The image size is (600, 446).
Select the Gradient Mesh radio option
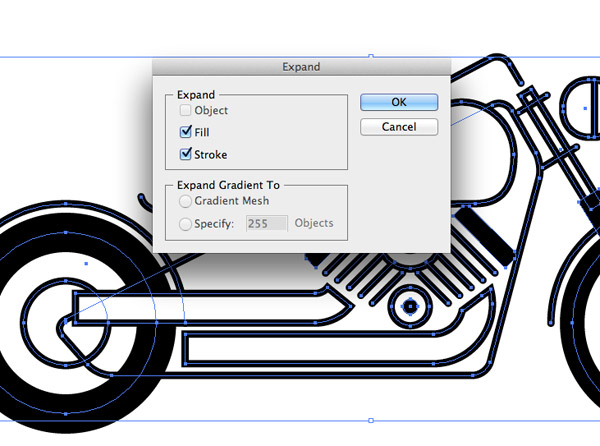(x=185, y=201)
